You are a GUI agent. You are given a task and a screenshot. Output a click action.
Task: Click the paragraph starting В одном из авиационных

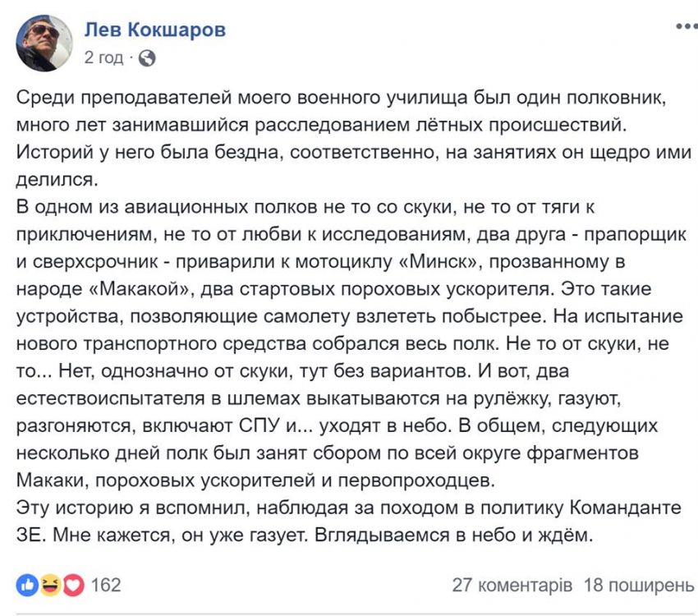click(351, 343)
